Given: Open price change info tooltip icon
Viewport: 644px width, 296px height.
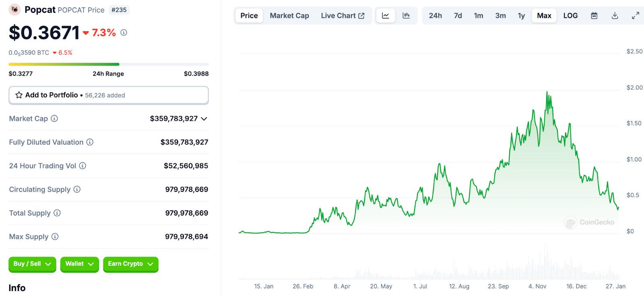Looking at the screenshot, I should tap(124, 33).
